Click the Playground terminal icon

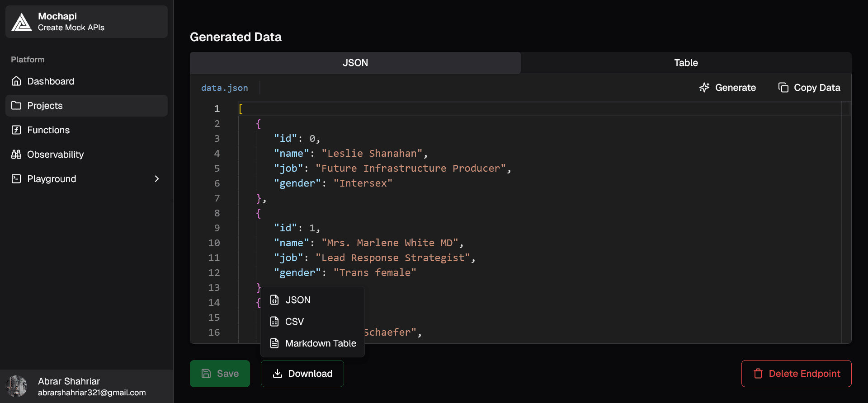[x=16, y=179]
